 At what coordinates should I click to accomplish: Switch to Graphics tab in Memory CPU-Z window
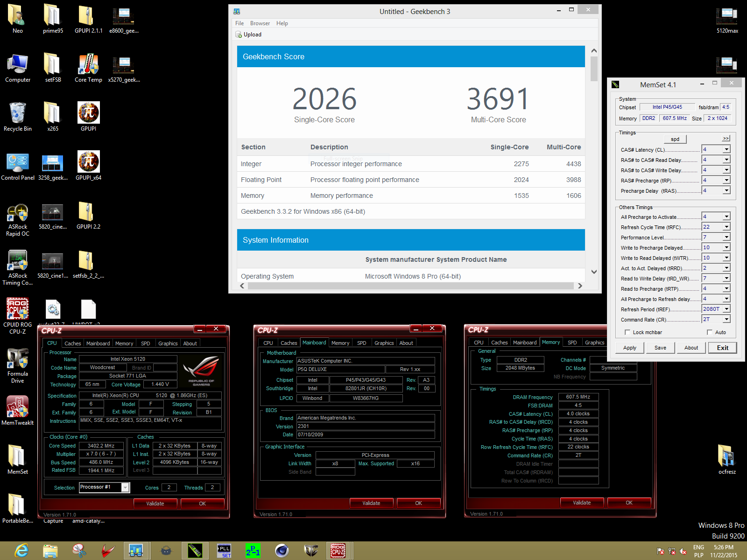(x=594, y=343)
